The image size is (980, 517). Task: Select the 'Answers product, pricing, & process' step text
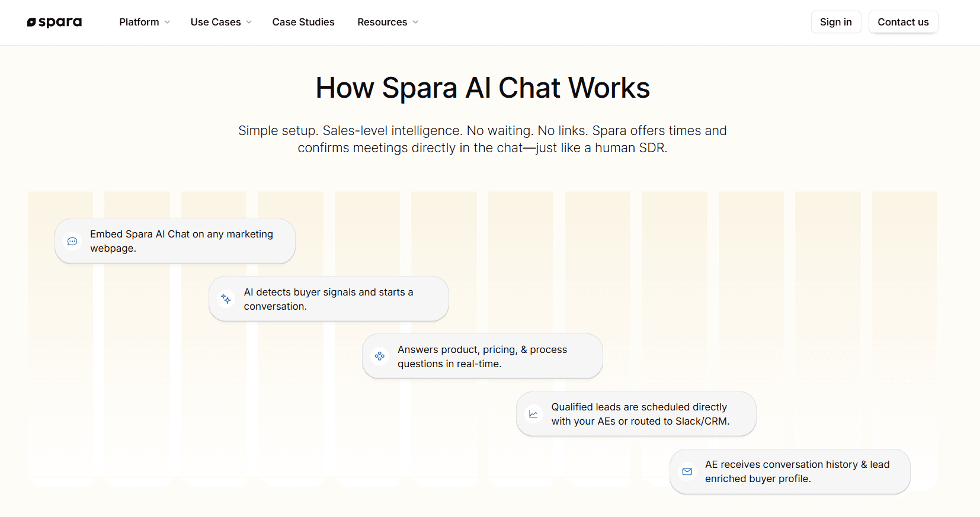pyautogui.click(x=482, y=357)
